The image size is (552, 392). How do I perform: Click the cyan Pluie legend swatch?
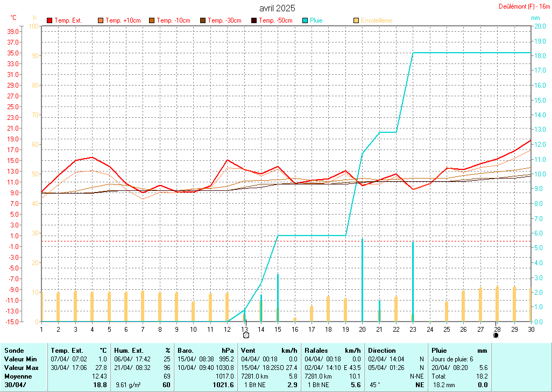click(305, 20)
